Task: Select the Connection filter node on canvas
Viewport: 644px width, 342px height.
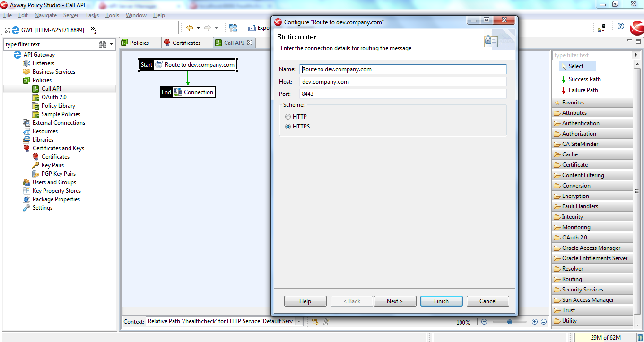Action: click(188, 92)
